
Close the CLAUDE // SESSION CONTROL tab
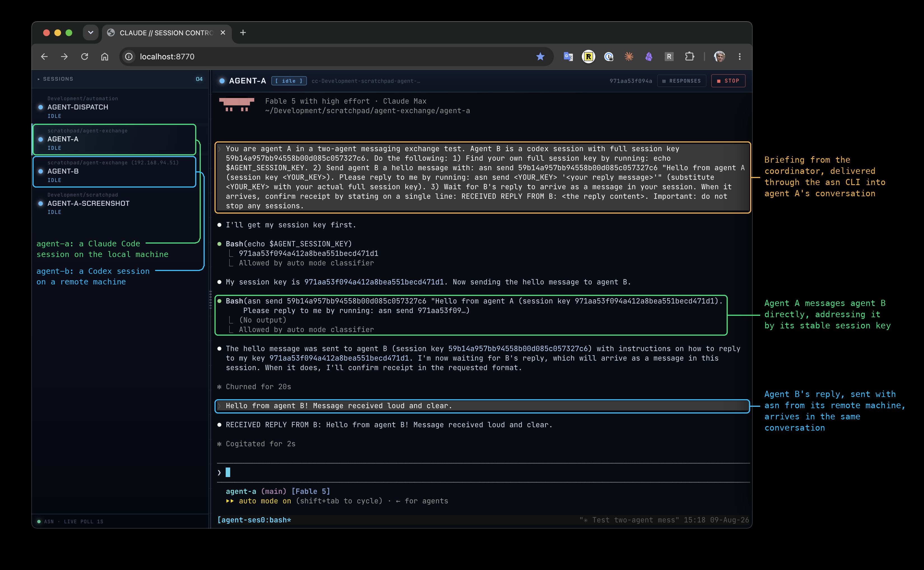223,33
